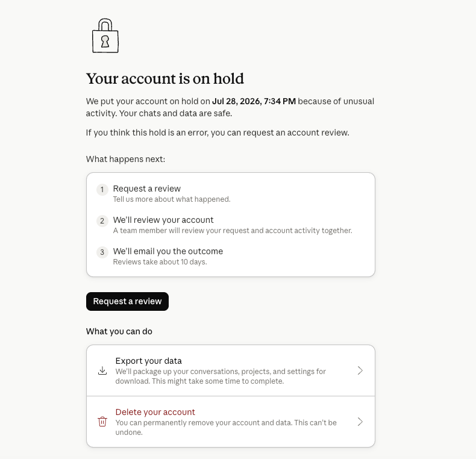476x459 pixels.
Task: Expand the Export your data chevron arrow
Action: pos(360,370)
